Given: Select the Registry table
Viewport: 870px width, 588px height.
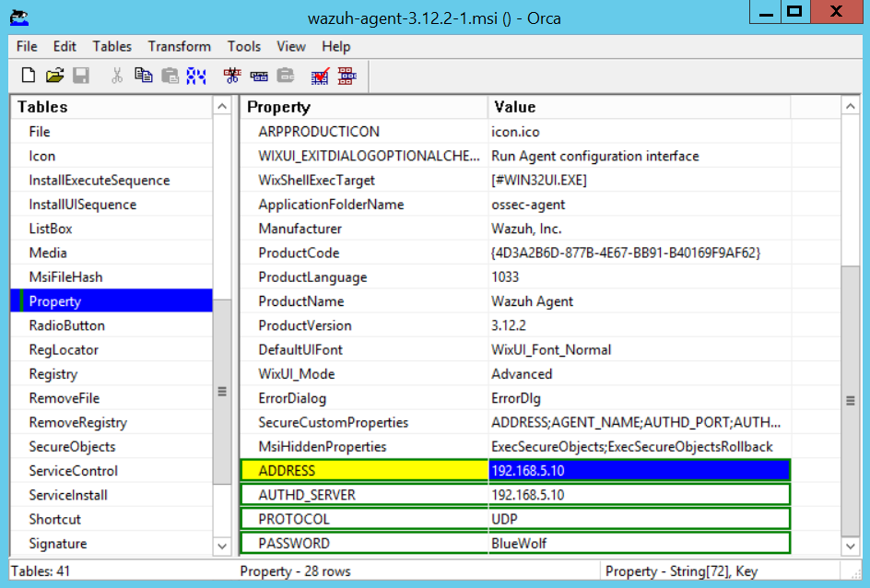Looking at the screenshot, I should (112, 374).
